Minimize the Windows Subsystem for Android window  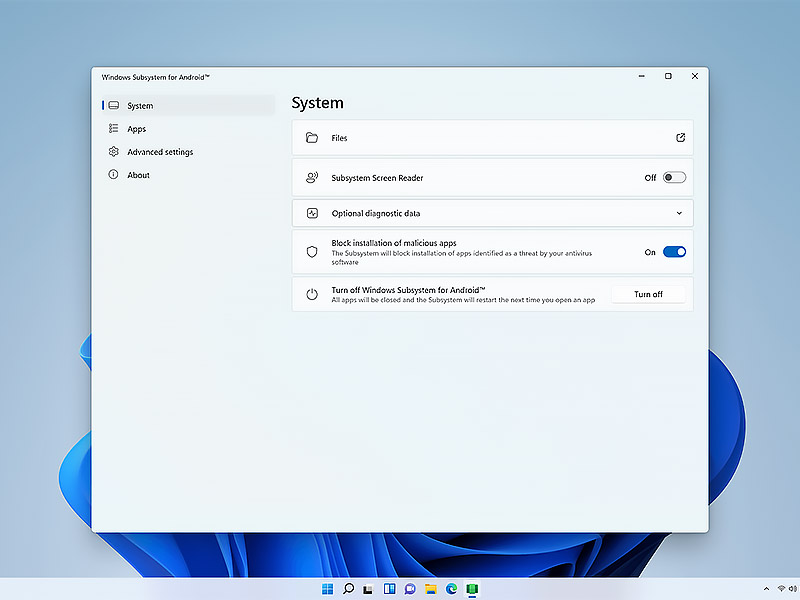(641, 76)
